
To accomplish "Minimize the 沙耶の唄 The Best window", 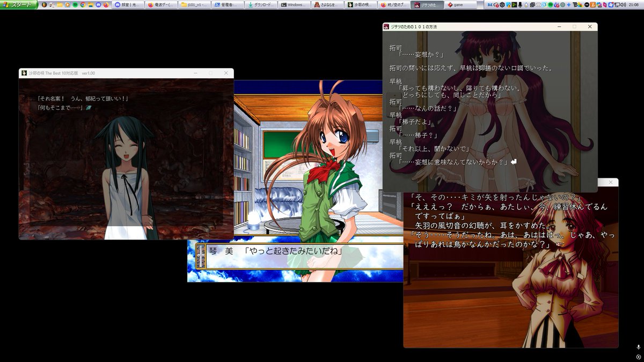I will pos(195,73).
